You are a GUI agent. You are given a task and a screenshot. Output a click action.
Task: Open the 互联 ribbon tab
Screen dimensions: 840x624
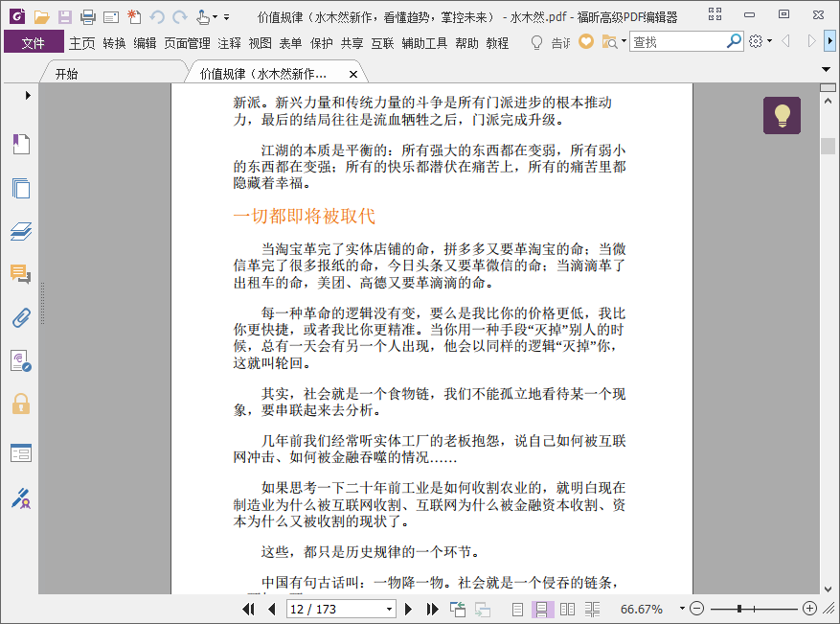point(382,43)
